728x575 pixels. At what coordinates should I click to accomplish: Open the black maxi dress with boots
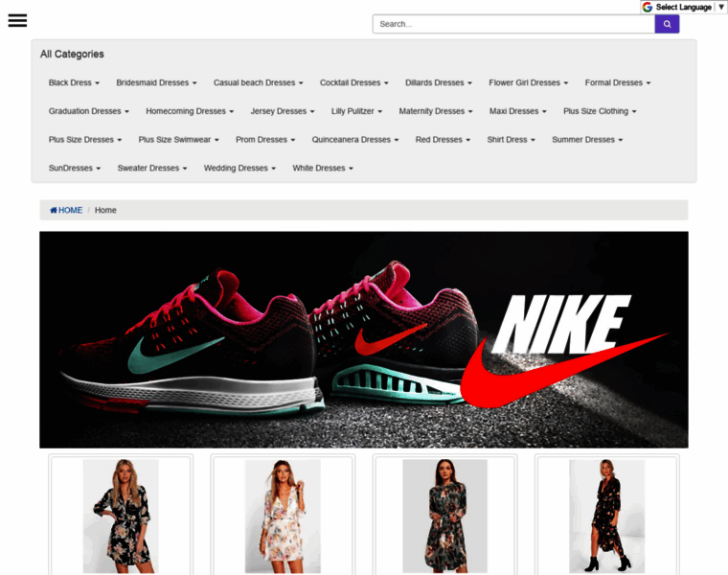click(x=606, y=516)
